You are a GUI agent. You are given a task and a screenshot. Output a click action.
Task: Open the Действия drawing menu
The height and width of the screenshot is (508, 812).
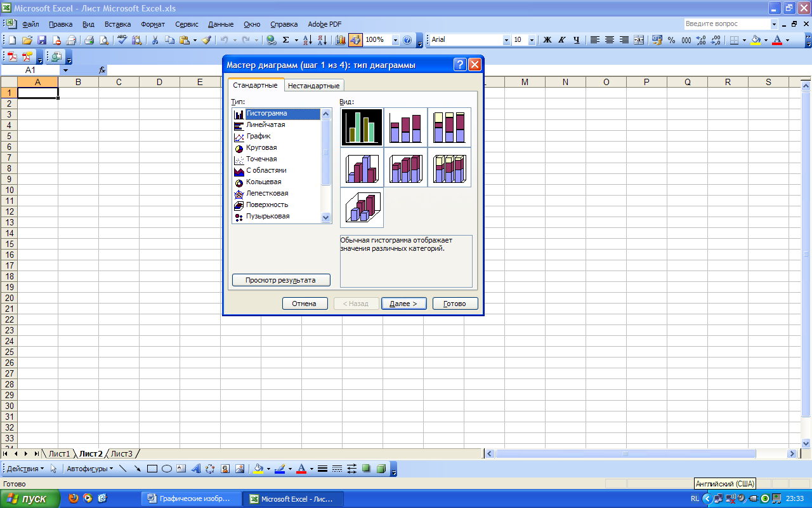(25, 469)
